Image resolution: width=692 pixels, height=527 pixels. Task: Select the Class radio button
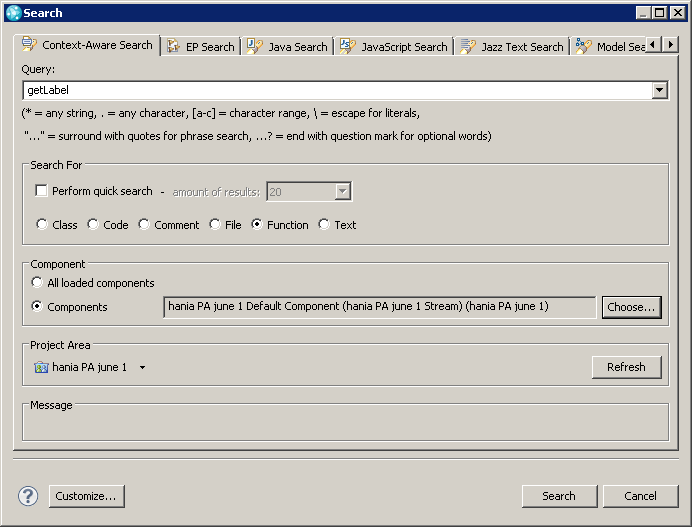[42, 224]
